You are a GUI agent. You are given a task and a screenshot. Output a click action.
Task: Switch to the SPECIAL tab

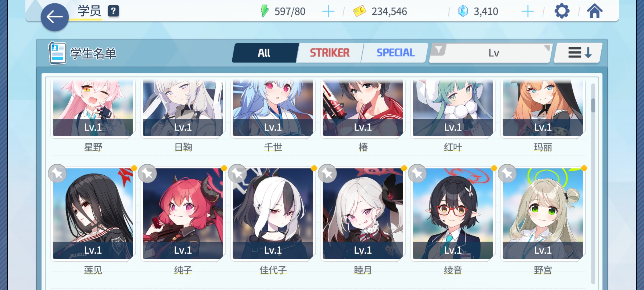396,53
